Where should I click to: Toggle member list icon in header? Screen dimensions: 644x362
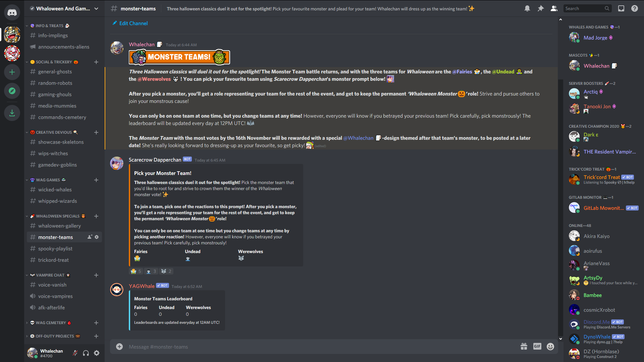click(554, 9)
